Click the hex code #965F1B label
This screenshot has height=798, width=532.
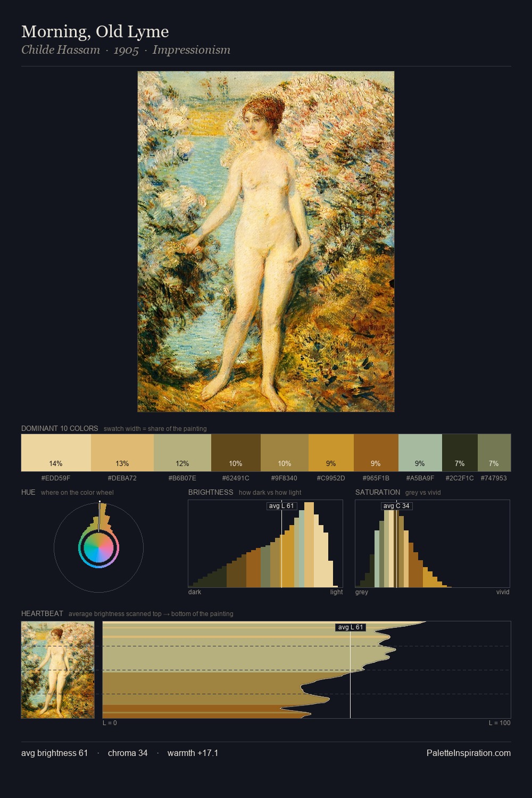click(376, 478)
